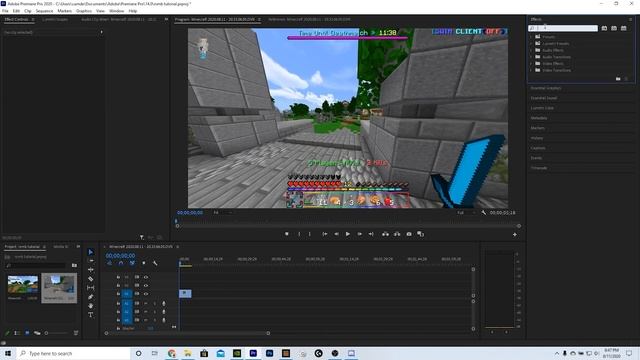640x360 pixels.
Task: Open the Edit menu
Action: tap(16, 11)
